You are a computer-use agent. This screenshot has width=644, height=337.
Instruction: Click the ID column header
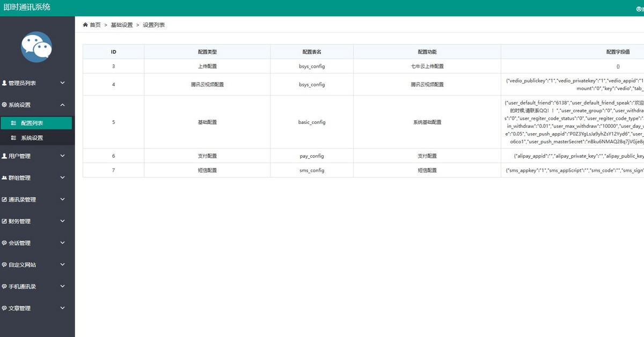pyautogui.click(x=113, y=52)
